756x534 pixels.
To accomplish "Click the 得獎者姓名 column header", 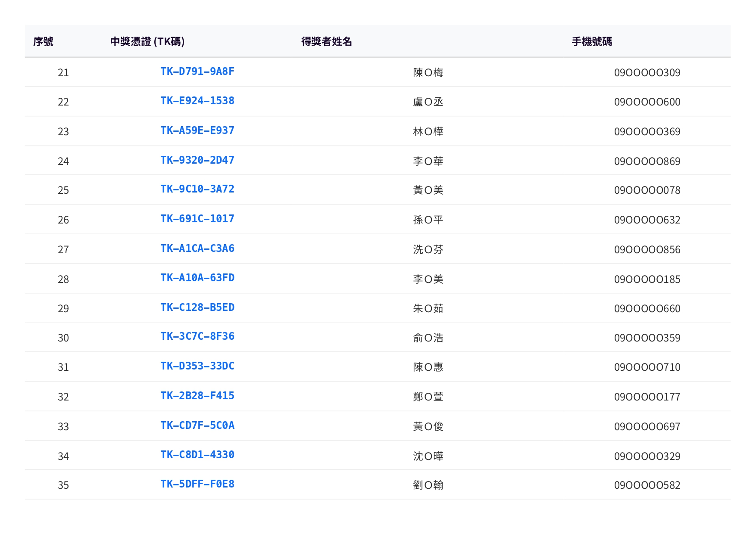I will tap(326, 41).
